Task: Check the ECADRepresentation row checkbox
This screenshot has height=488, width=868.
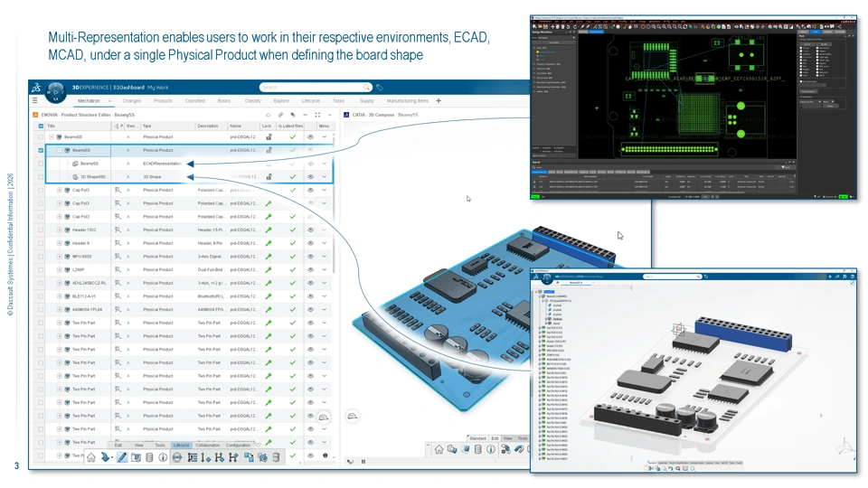Action: 41,164
